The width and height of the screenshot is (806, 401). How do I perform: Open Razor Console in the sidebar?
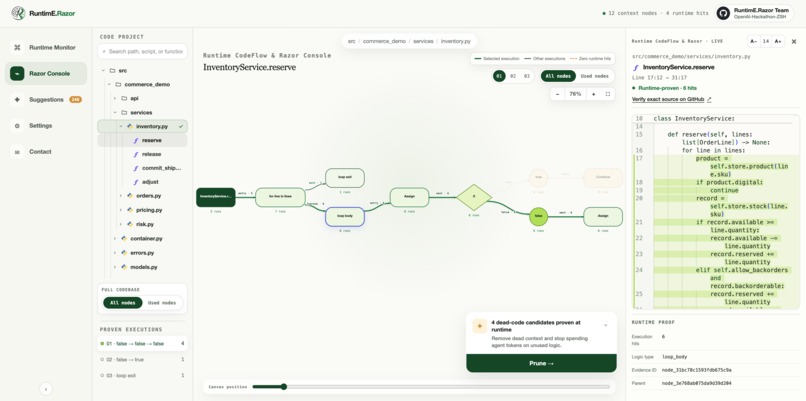click(x=46, y=74)
